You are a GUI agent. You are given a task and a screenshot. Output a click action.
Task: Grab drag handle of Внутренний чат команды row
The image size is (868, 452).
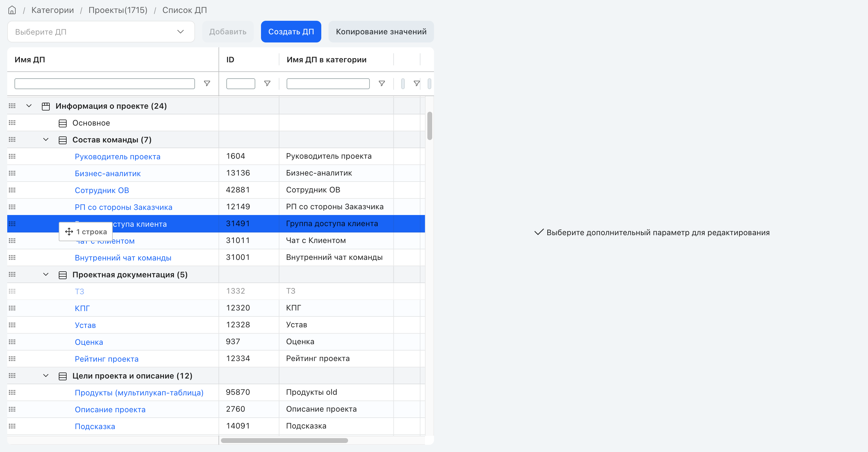pyautogui.click(x=12, y=257)
